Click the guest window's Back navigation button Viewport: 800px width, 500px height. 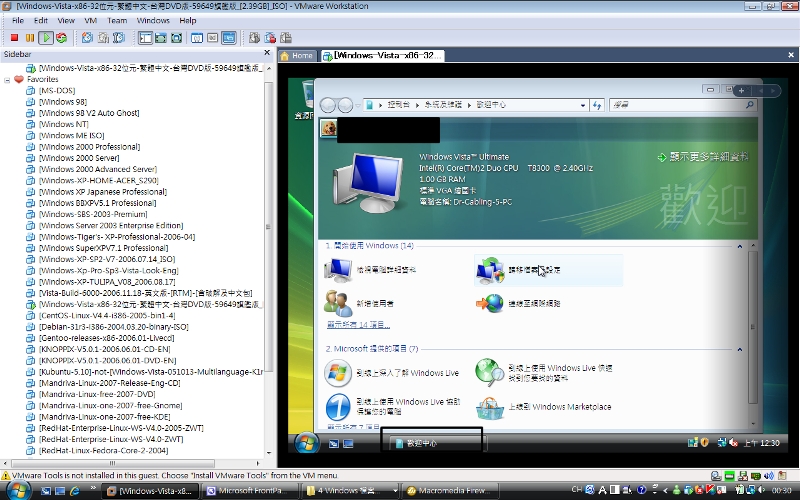pyautogui.click(x=328, y=105)
